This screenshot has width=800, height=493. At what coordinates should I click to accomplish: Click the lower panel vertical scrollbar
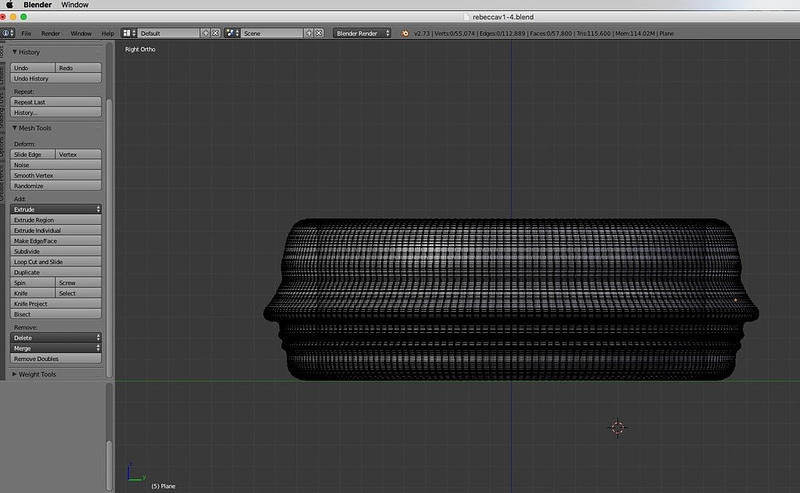[x=109, y=465]
